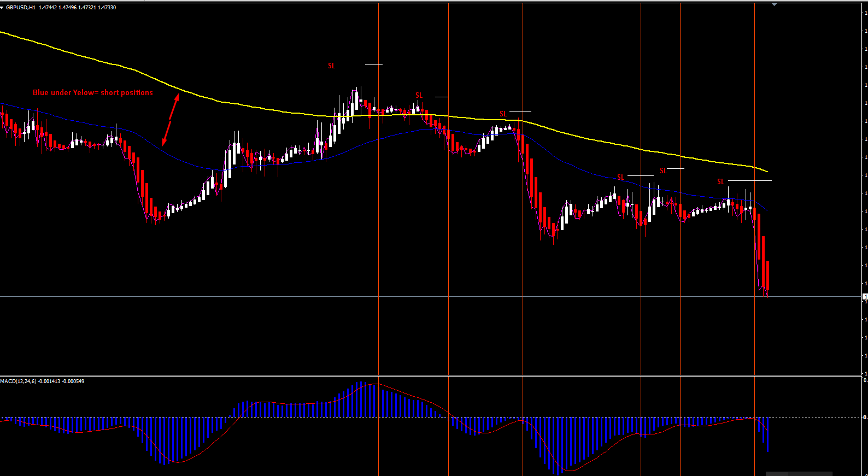Select the leftmost SL text label
The image size is (868, 476).
(x=332, y=66)
